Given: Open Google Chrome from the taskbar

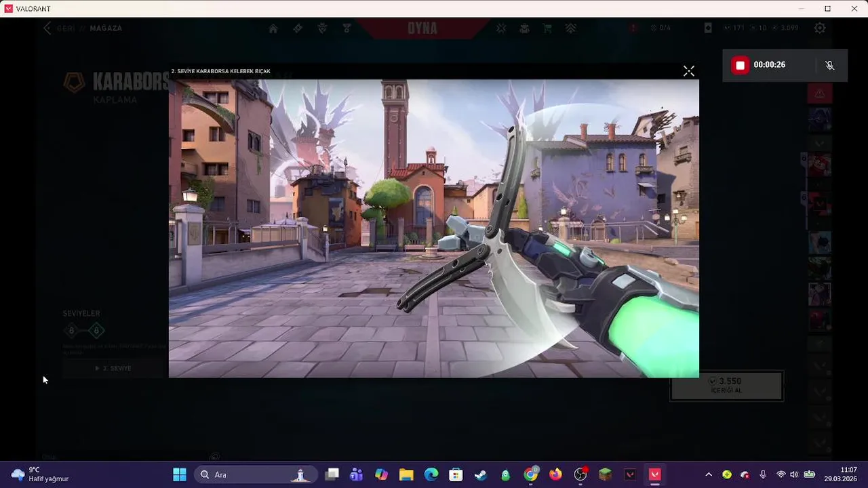Looking at the screenshot, I should coord(531,474).
